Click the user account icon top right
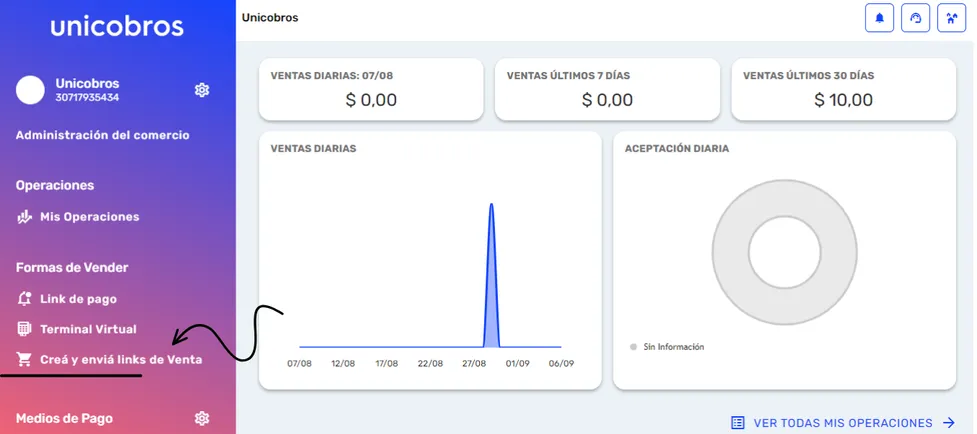This screenshot has width=977, height=434. pyautogui.click(x=951, y=18)
